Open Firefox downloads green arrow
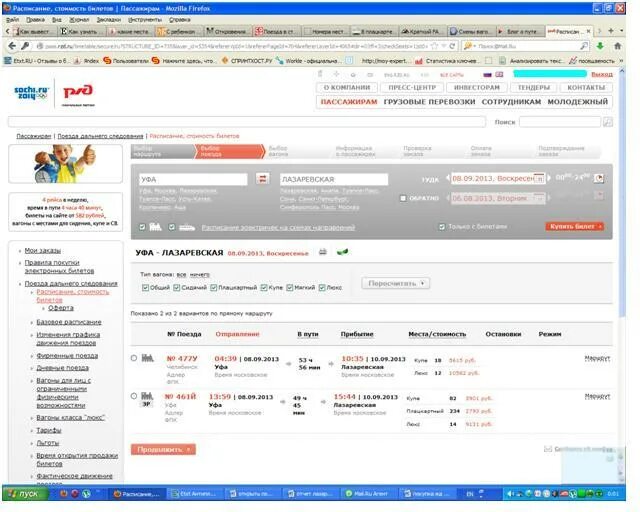 (x=600, y=46)
